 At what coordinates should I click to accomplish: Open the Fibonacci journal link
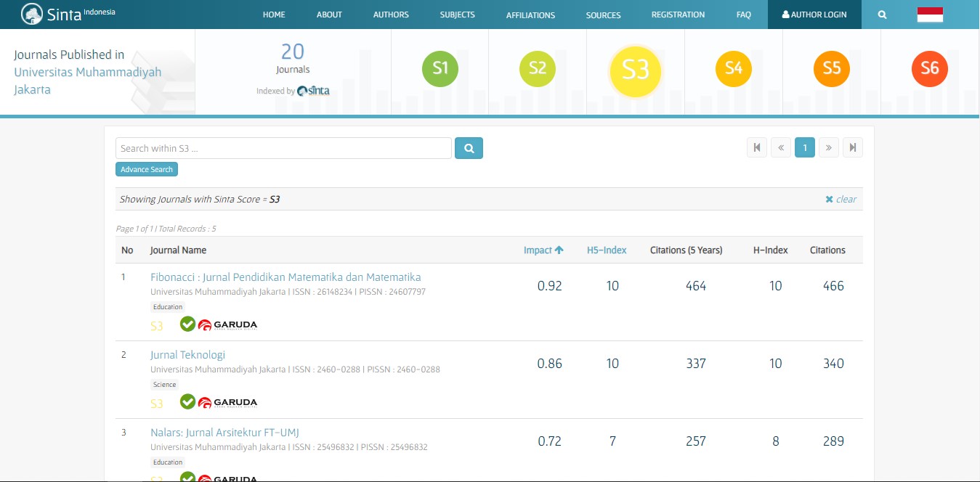[286, 277]
